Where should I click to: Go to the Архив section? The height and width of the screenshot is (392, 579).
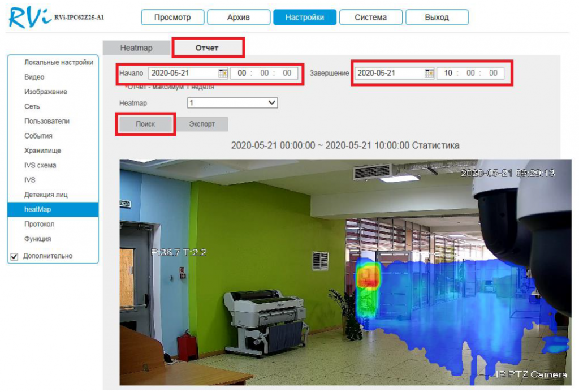238,18
